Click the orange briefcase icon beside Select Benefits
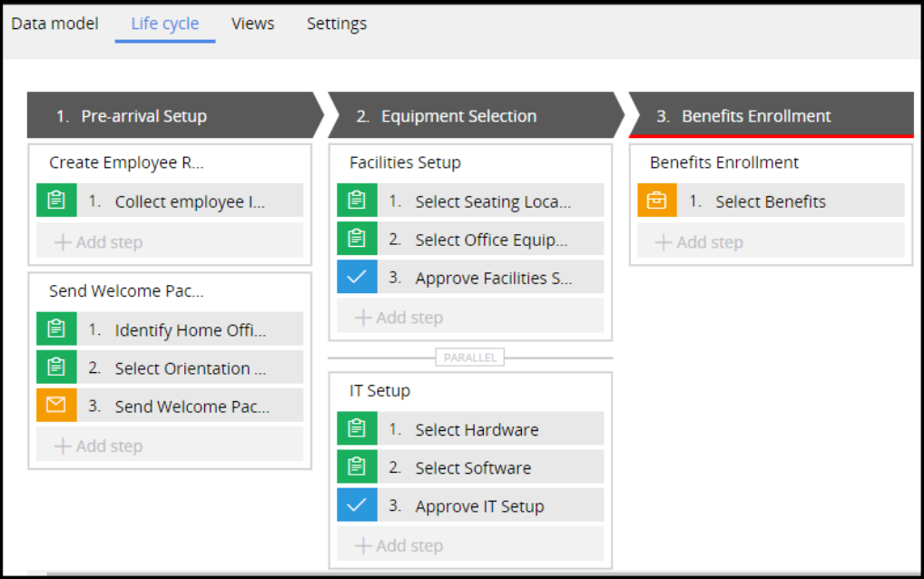Screen dimensions: 924x579 click(657, 201)
